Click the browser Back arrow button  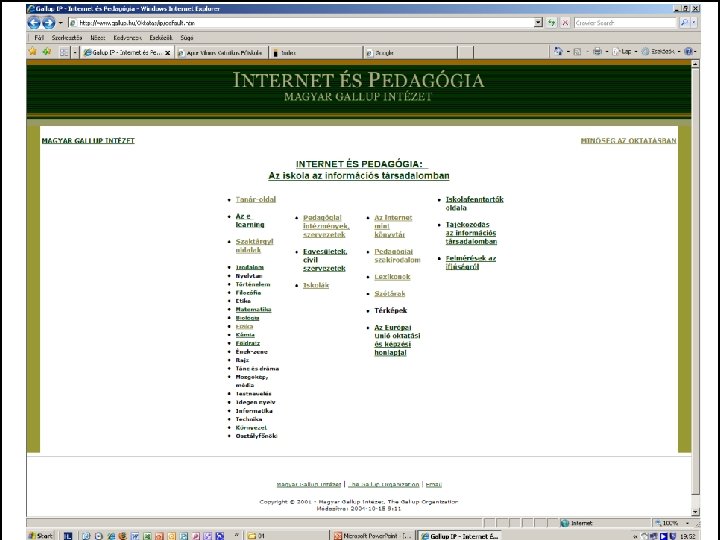(34, 22)
